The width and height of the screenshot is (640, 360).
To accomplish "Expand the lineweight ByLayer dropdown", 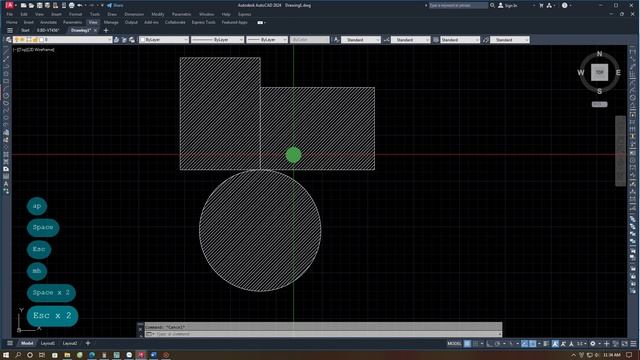I will [x=285, y=40].
